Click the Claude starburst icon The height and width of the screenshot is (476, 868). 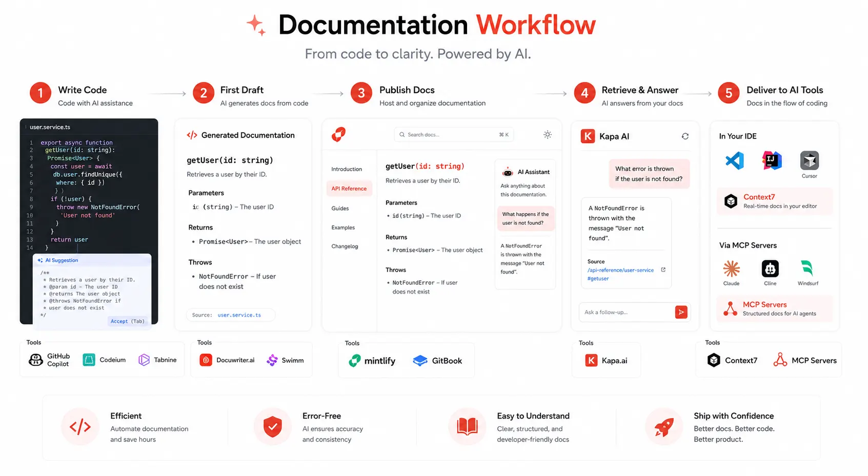731,268
